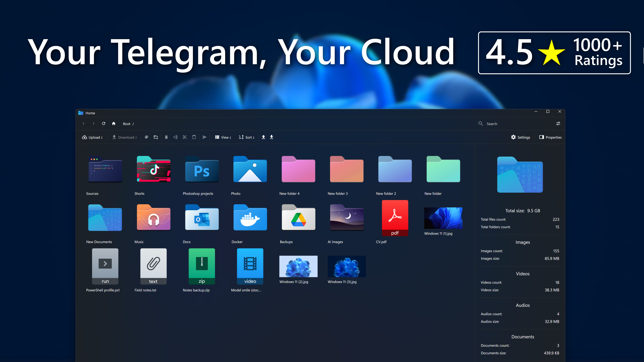
Task: Click the rename icon beside the trash
Action: coord(175,137)
